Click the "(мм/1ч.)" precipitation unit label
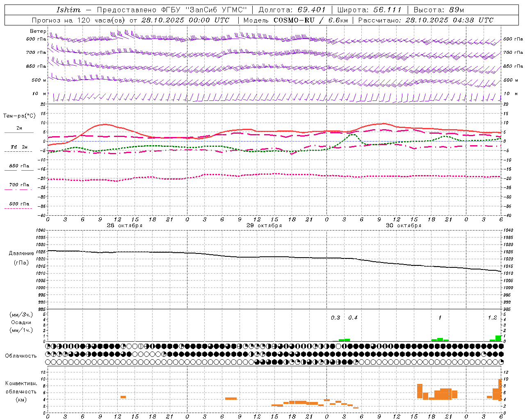 (x=21, y=330)
